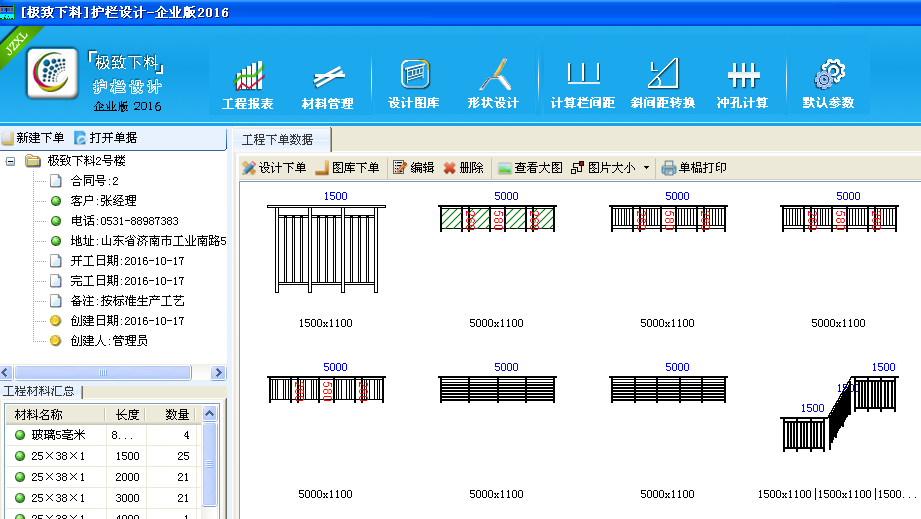The height and width of the screenshot is (519, 921).
Task: Open 材料管理 material management
Action: tap(327, 85)
